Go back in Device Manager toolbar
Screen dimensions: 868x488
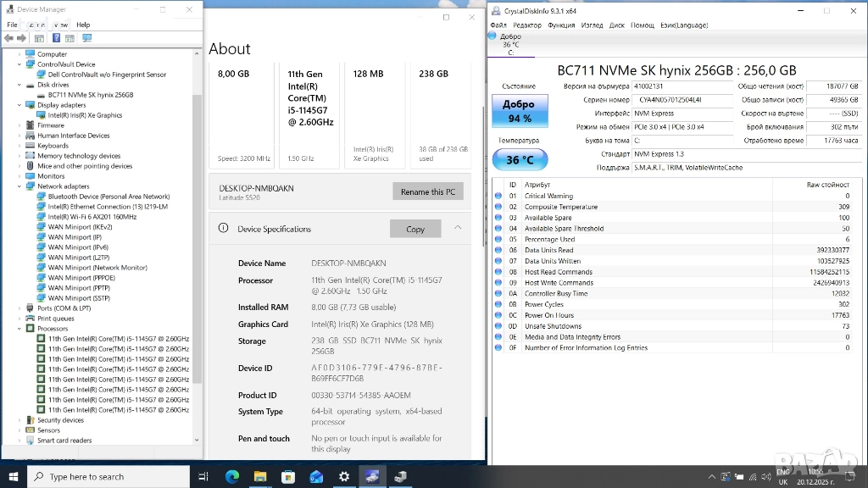(x=8, y=38)
